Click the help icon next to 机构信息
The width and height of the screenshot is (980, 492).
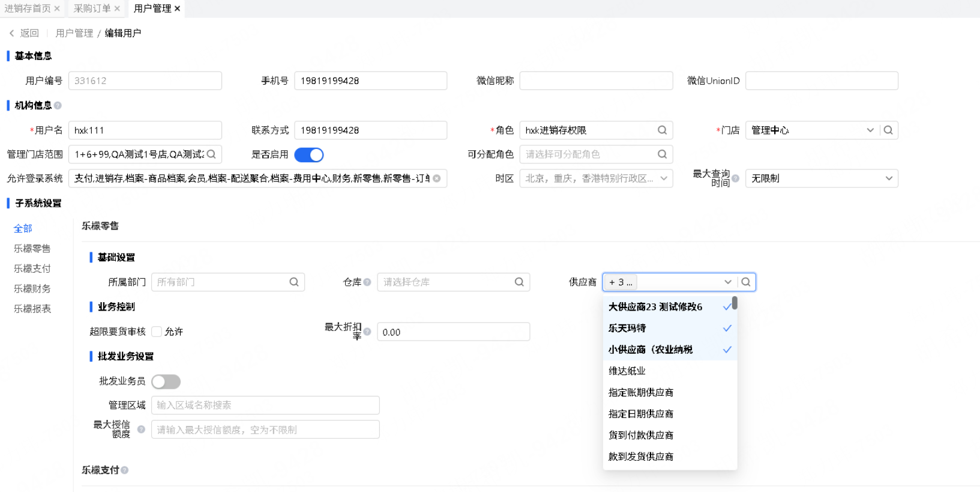click(58, 105)
